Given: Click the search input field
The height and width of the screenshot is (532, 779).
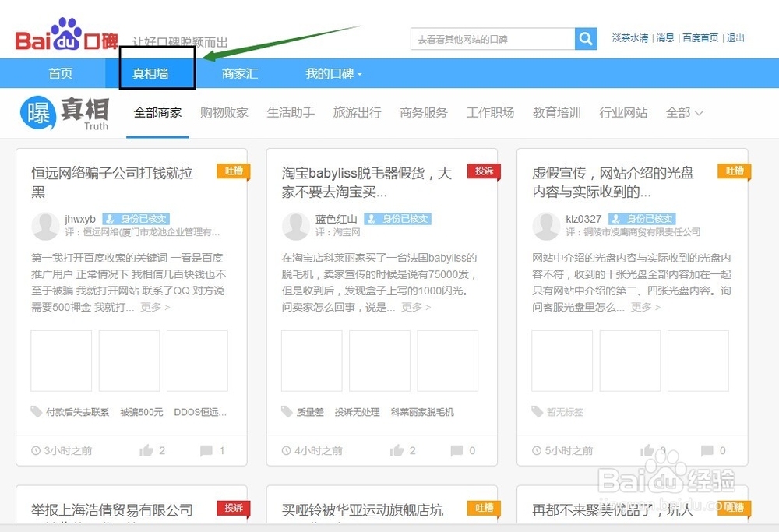Looking at the screenshot, I should point(491,37).
